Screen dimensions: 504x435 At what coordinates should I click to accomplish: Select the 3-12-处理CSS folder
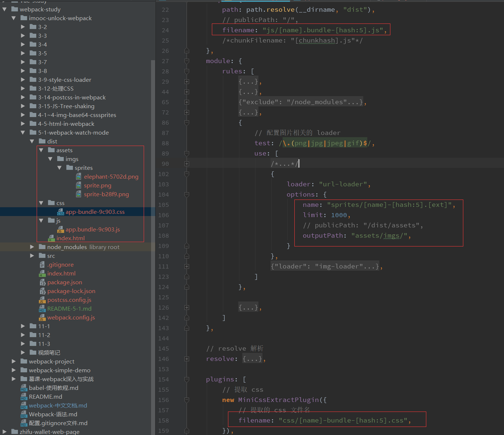pyautogui.click(x=56, y=88)
